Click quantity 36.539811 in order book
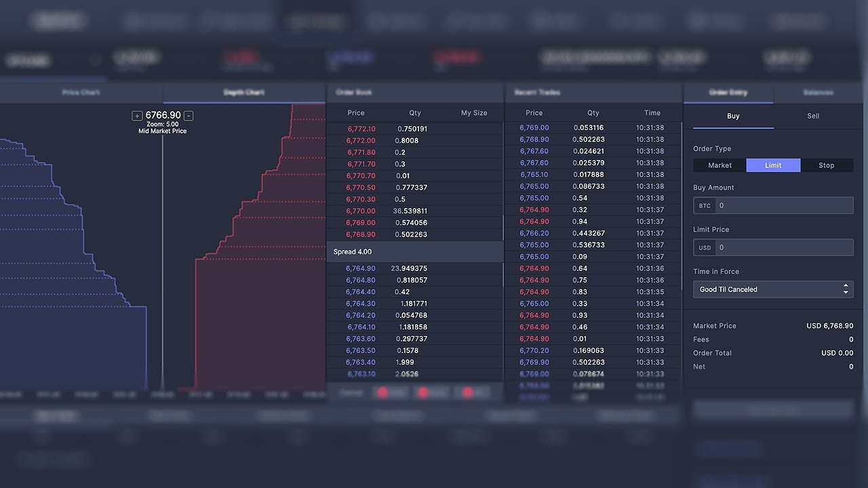Image resolution: width=868 pixels, height=488 pixels. point(410,211)
